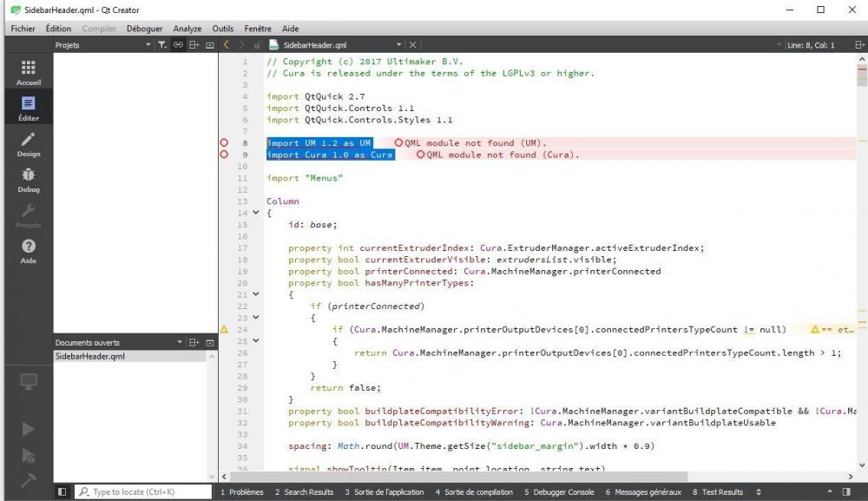
Task: Go forward in editor navigation history
Action: [241, 45]
